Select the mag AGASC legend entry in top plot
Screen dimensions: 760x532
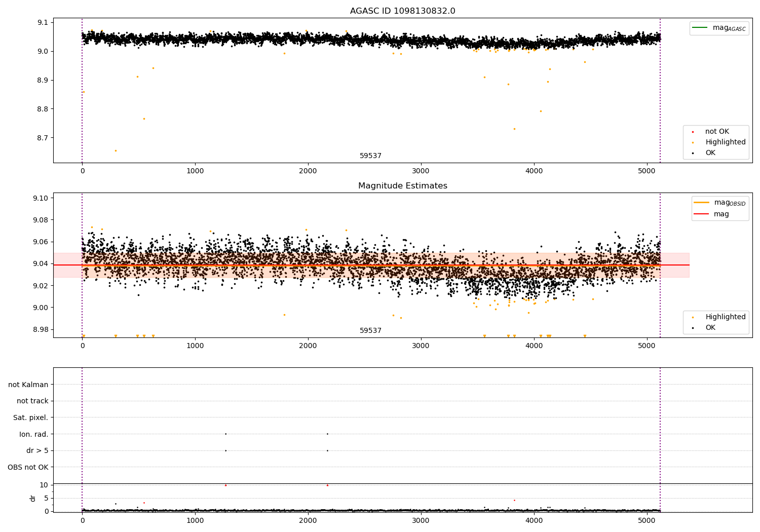tap(719, 28)
